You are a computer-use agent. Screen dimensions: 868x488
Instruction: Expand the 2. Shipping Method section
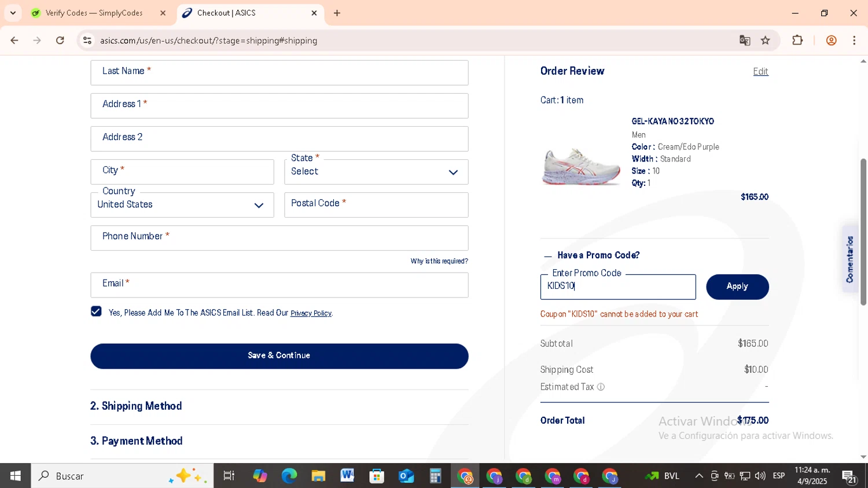coord(136,406)
